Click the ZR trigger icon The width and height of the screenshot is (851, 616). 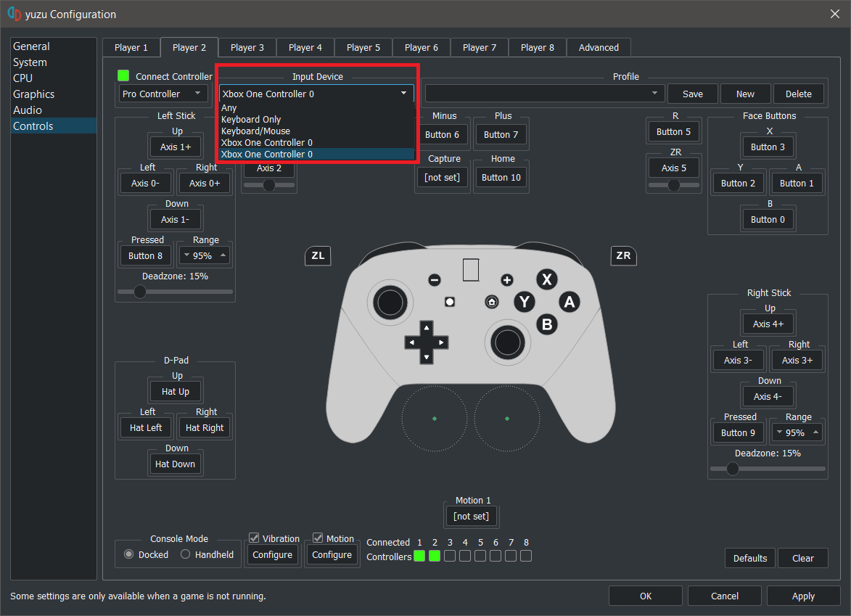click(x=624, y=255)
